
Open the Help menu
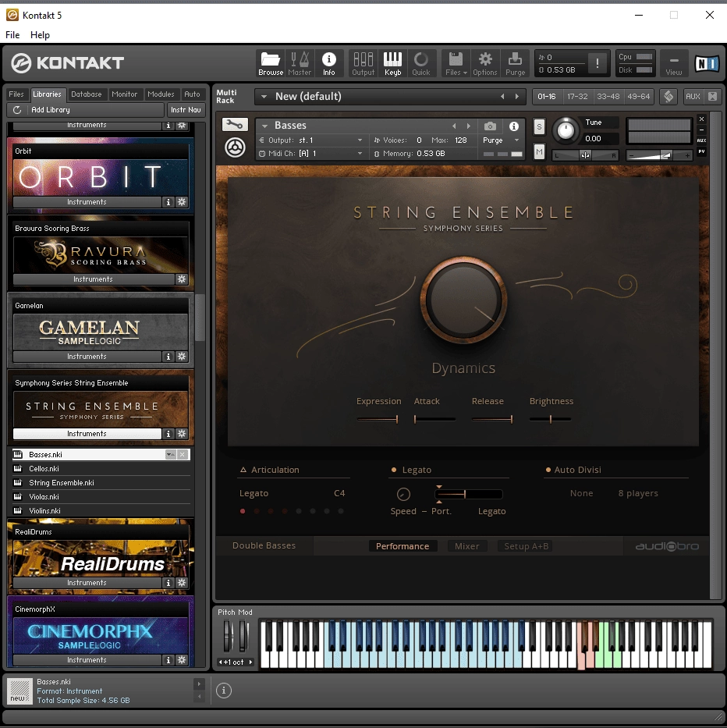40,35
